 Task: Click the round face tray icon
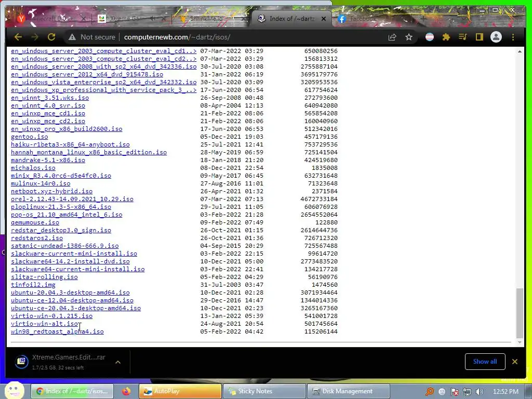pyautogui.click(x=442, y=392)
